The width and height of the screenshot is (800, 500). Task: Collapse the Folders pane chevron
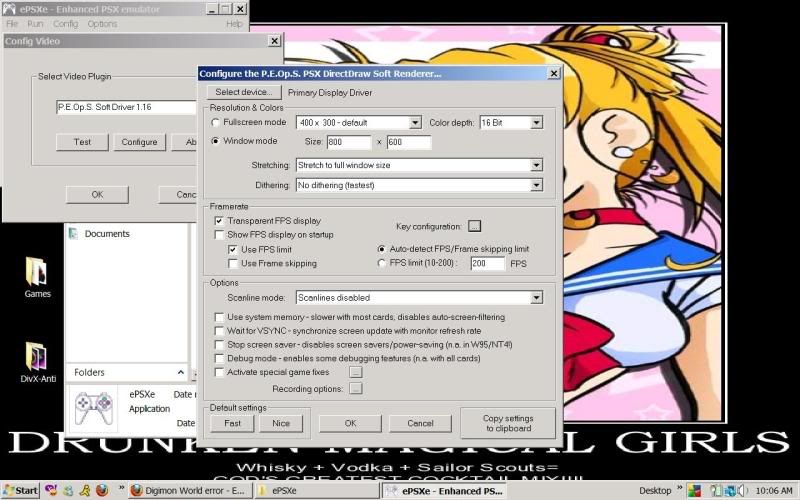(181, 372)
